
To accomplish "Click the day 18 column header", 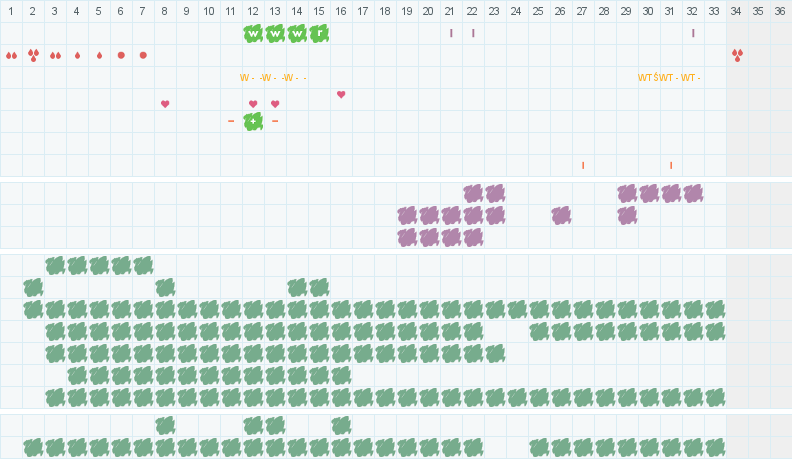I will 385,11.
